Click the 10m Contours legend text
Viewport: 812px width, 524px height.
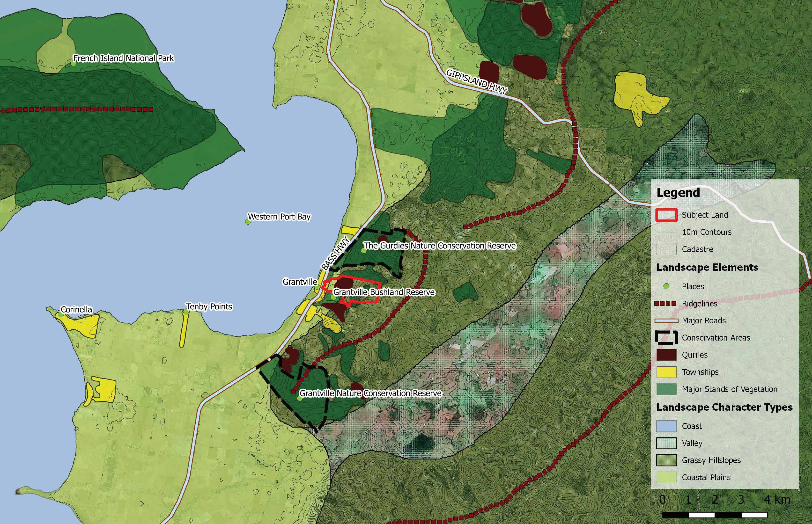point(707,232)
